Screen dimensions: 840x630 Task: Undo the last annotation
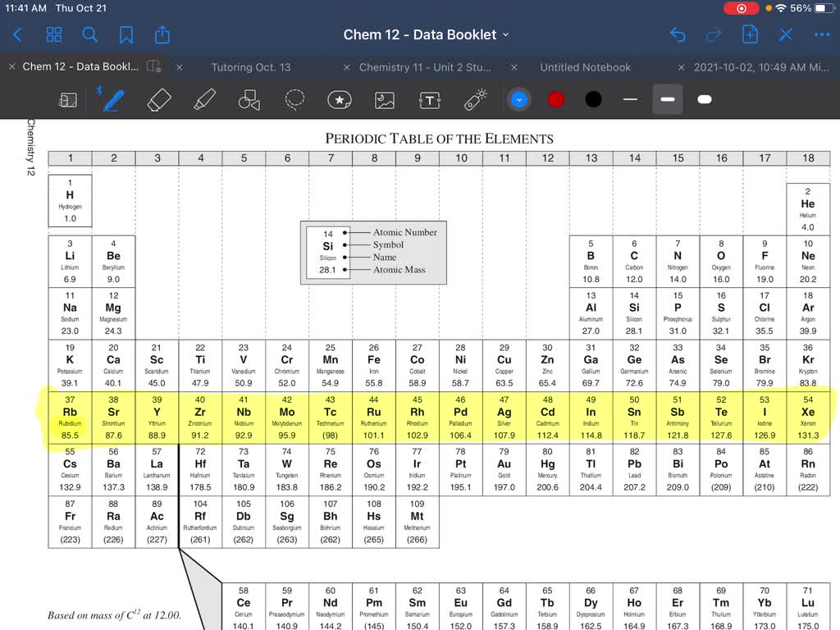pos(677,34)
